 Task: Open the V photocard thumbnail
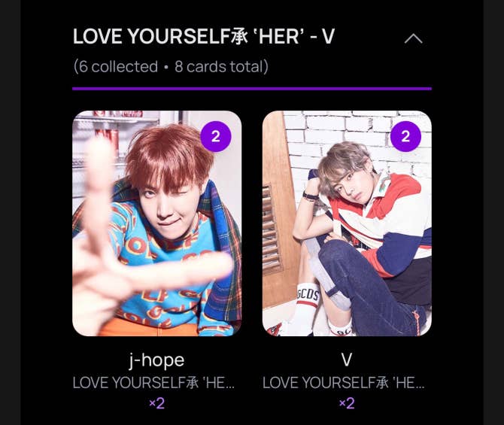coord(347,223)
